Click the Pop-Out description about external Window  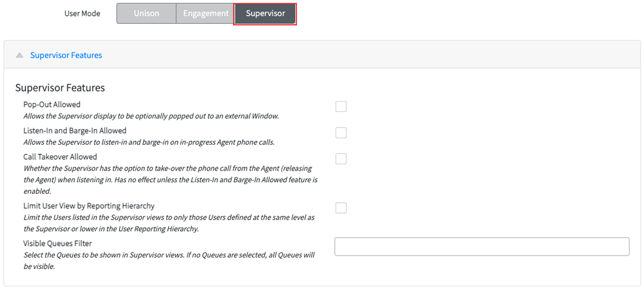tap(151, 116)
